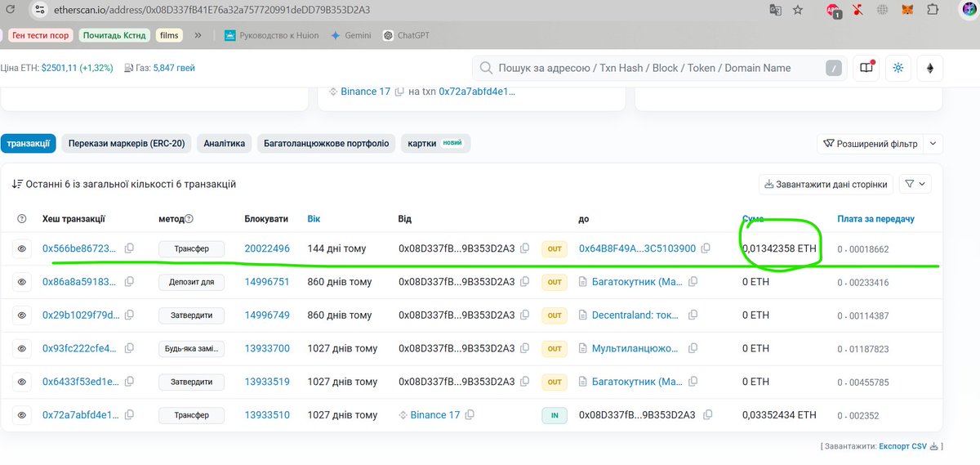Screen dimensions: 980x465
Task: Copy transaction hash 0x93fc222cfe4
Action: (129, 349)
